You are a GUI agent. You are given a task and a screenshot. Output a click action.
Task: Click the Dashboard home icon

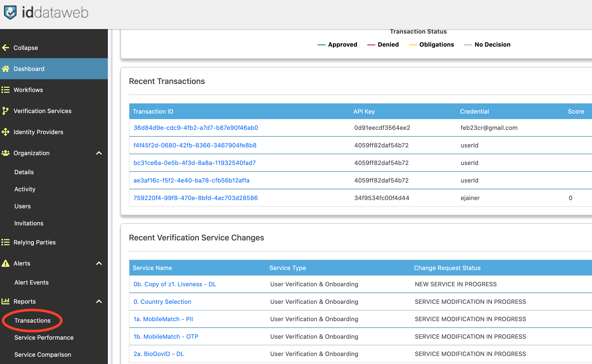tap(6, 69)
